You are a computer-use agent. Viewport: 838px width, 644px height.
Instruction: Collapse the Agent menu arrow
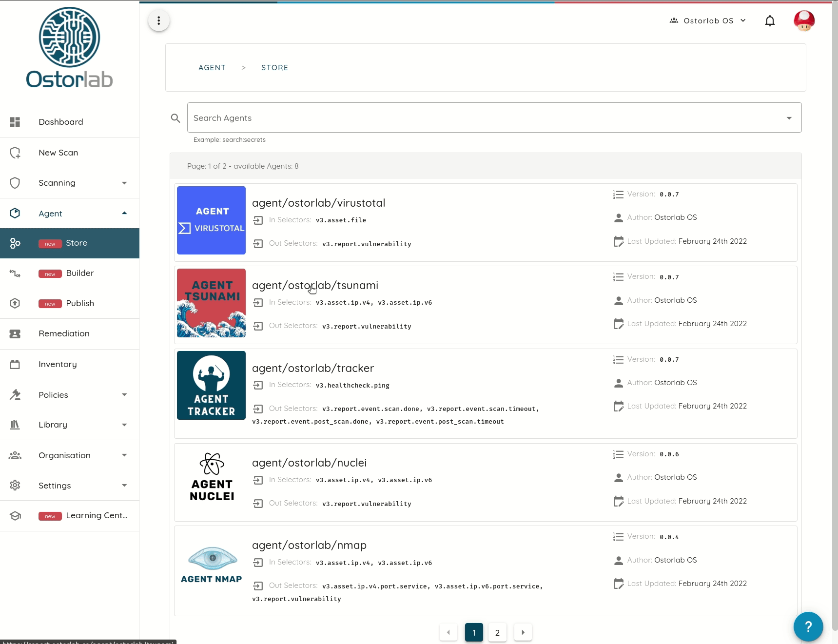124,213
